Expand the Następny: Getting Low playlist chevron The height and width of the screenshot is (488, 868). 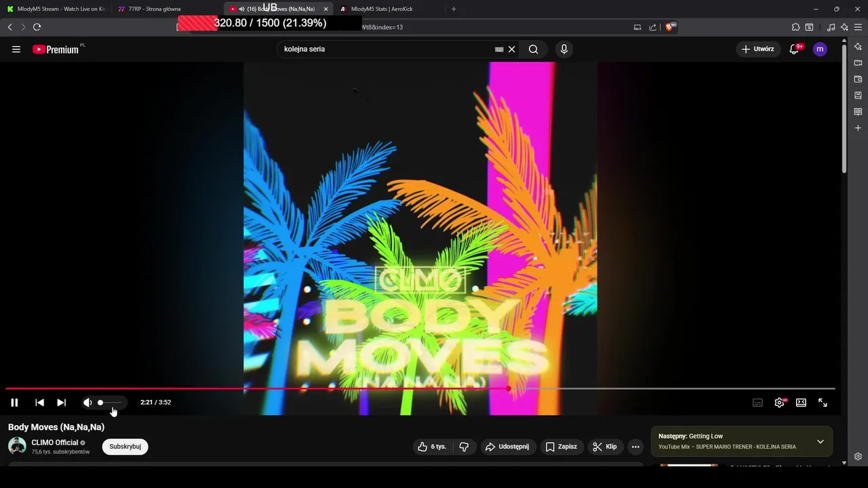click(821, 442)
